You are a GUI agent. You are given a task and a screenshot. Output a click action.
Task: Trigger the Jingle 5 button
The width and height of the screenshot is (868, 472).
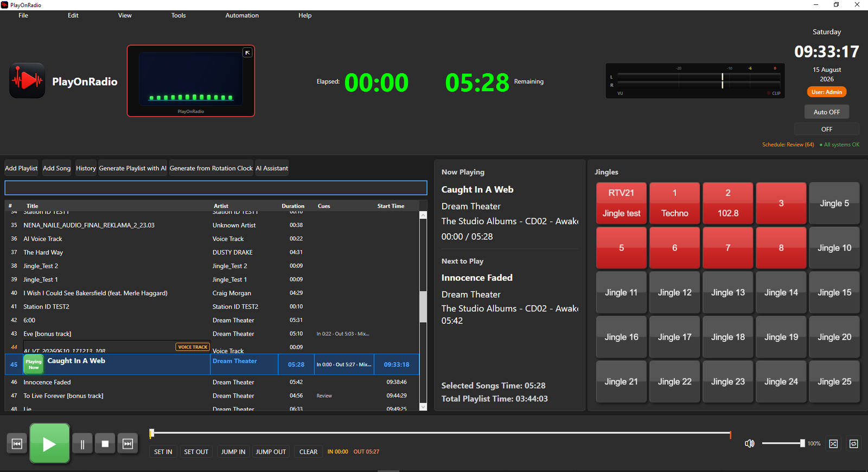[834, 203]
